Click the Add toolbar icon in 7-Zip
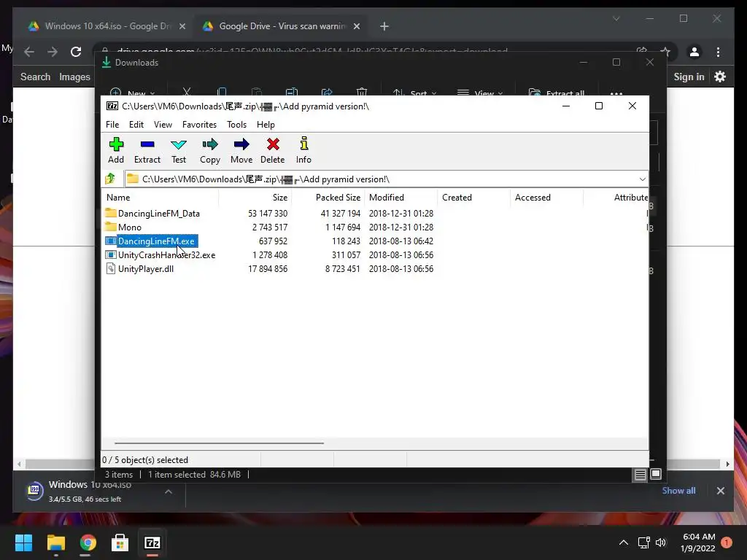 click(116, 150)
